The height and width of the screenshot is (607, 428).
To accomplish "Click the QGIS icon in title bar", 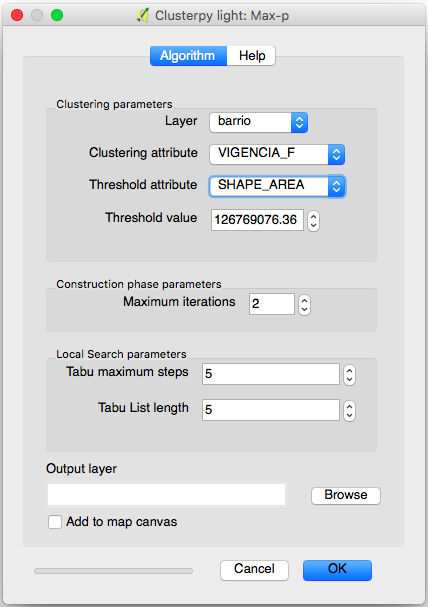I will [143, 15].
